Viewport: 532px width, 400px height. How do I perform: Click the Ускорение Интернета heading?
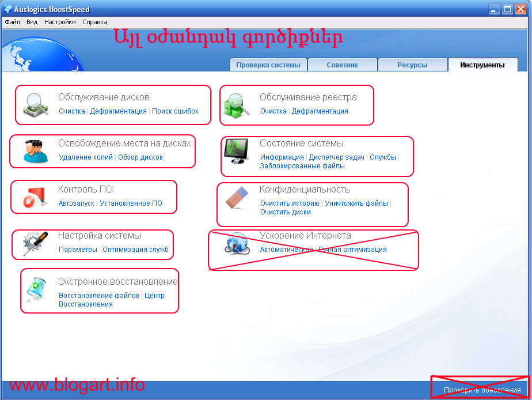[x=305, y=236]
